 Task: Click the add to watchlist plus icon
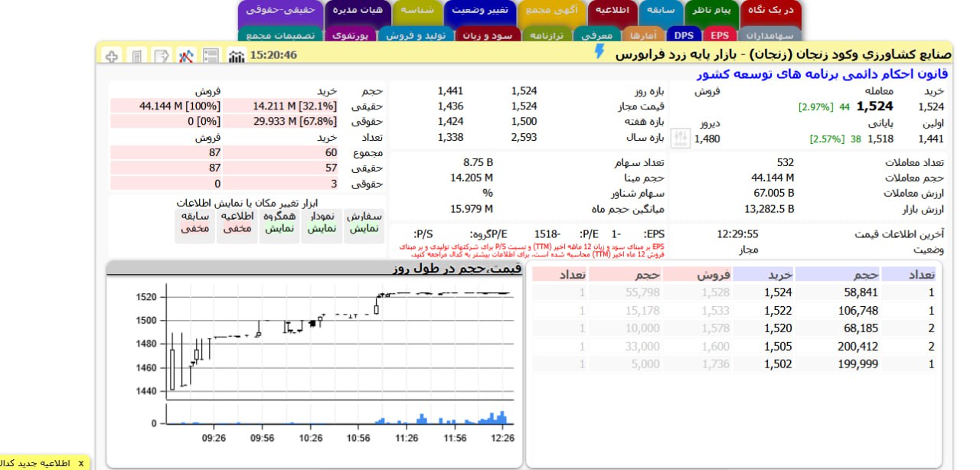[113, 55]
